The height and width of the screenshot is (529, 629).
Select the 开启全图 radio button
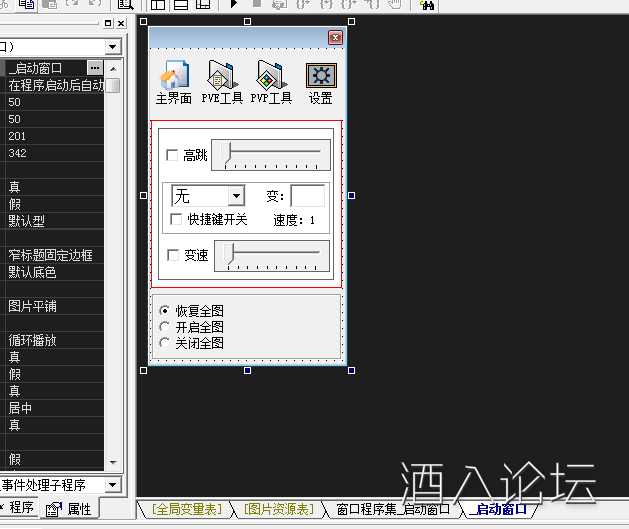pyautogui.click(x=165, y=327)
